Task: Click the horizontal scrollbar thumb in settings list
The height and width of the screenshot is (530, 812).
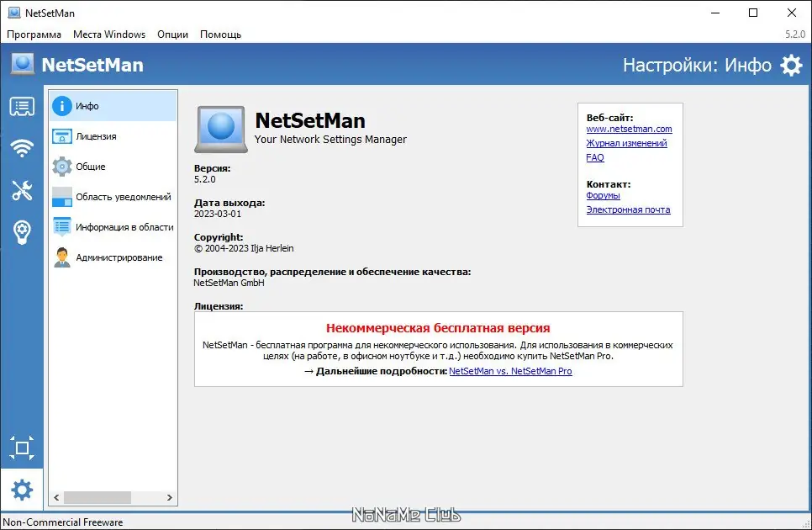Action: click(98, 497)
